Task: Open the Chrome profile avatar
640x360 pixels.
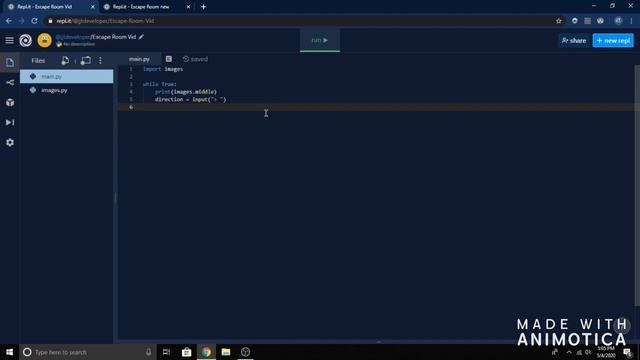Action: pos(618,21)
